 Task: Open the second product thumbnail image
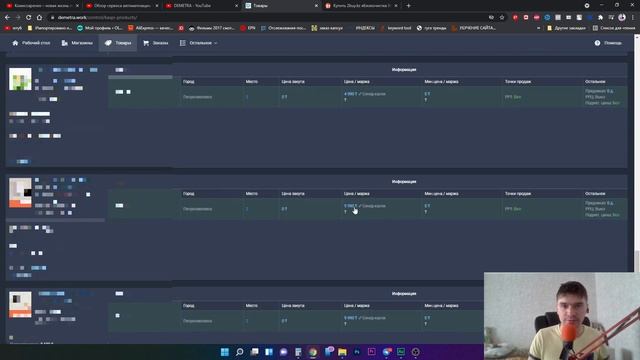20,193
